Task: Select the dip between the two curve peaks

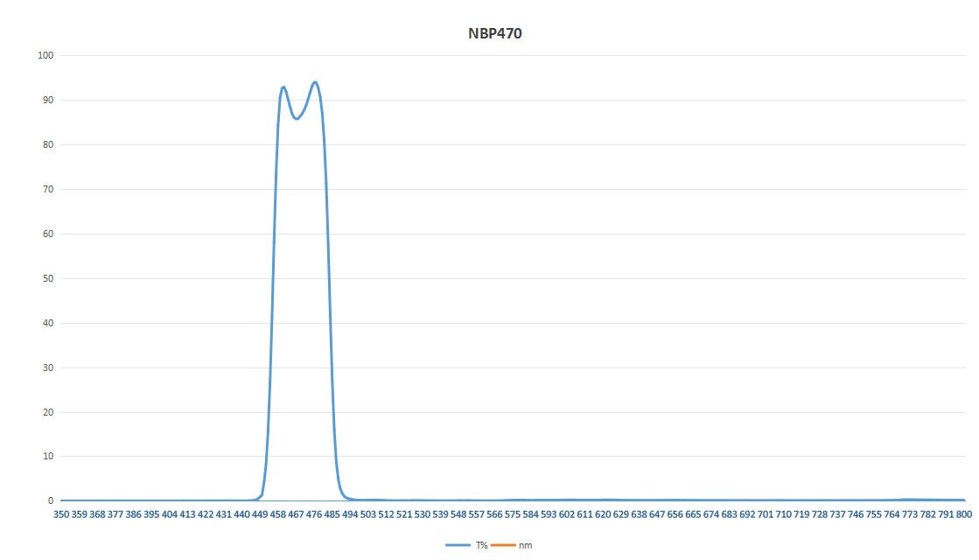Action: [x=297, y=119]
